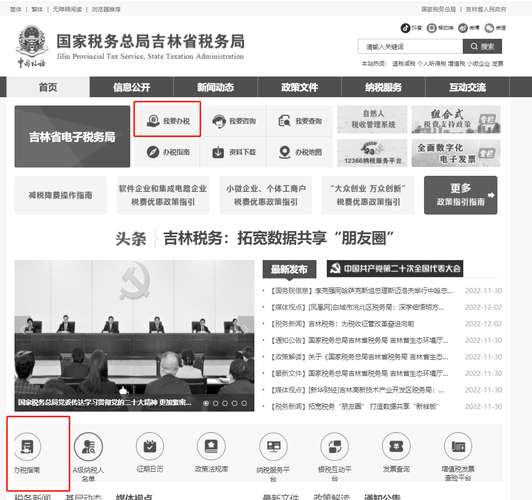The height and width of the screenshot is (500, 532).
Task: Select the 我要查询 document search icon
Action: pos(284,121)
